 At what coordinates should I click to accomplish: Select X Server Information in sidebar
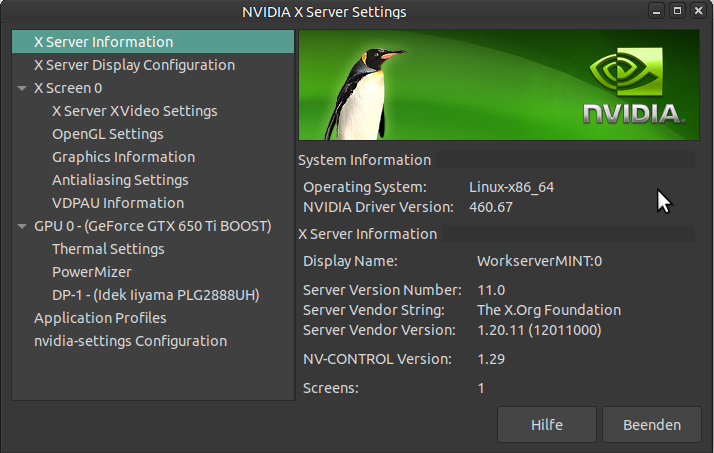pyautogui.click(x=103, y=42)
